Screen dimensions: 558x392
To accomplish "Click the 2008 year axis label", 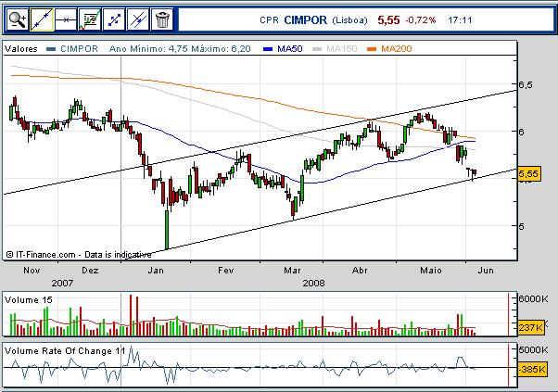I will [313, 284].
